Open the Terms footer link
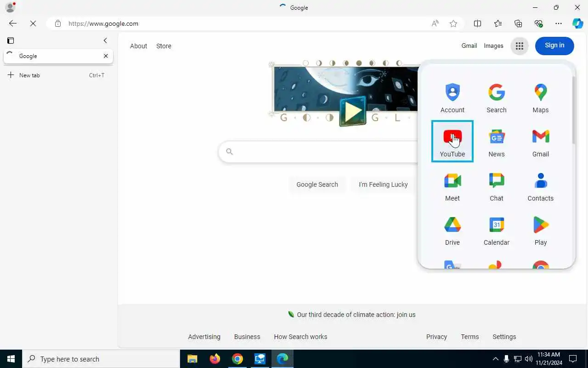 pos(469,337)
